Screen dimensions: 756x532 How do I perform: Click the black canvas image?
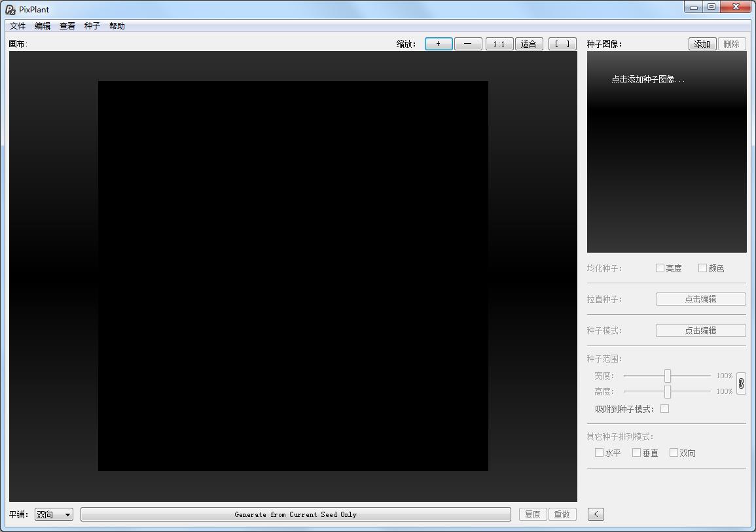pyautogui.click(x=293, y=276)
